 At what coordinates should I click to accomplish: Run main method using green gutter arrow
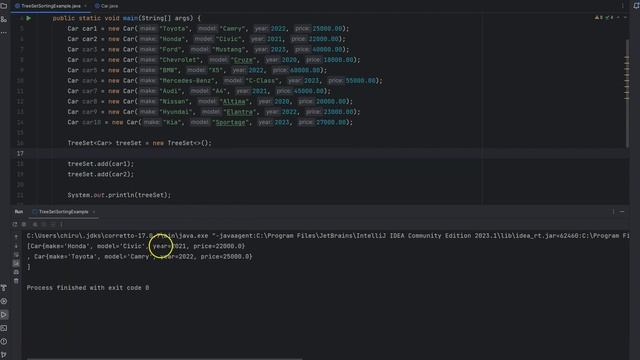[29, 18]
